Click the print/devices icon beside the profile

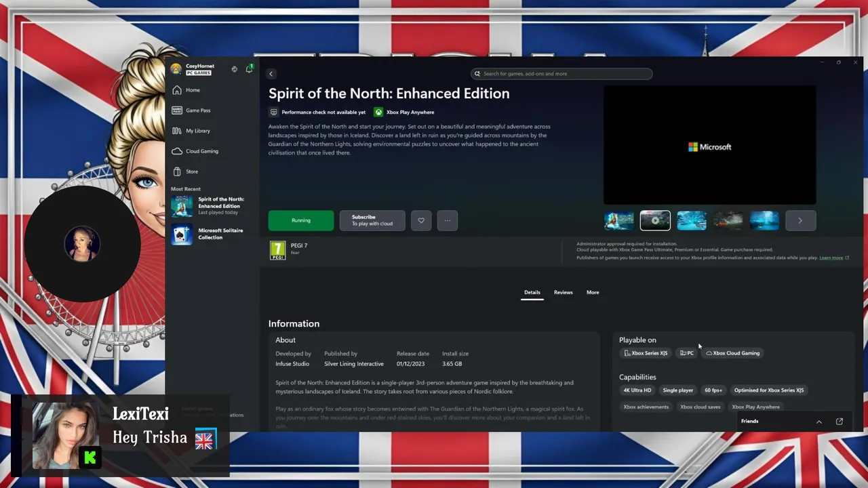pyautogui.click(x=235, y=69)
